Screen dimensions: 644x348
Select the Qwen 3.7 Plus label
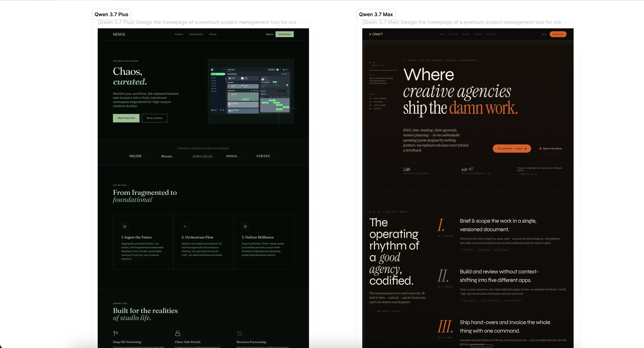111,14
